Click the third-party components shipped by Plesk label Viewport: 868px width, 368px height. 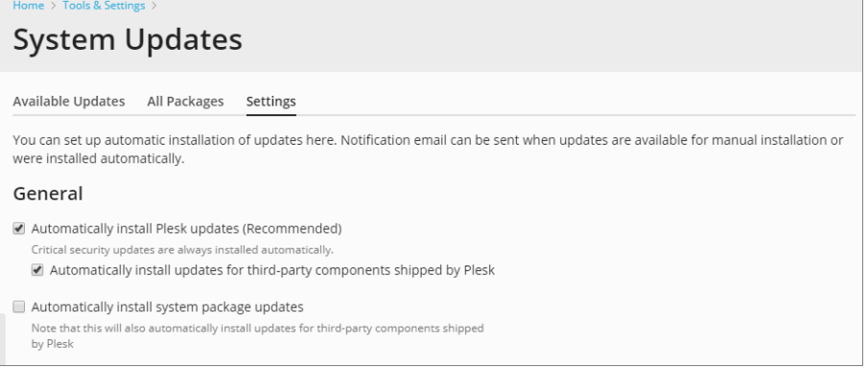point(272,270)
